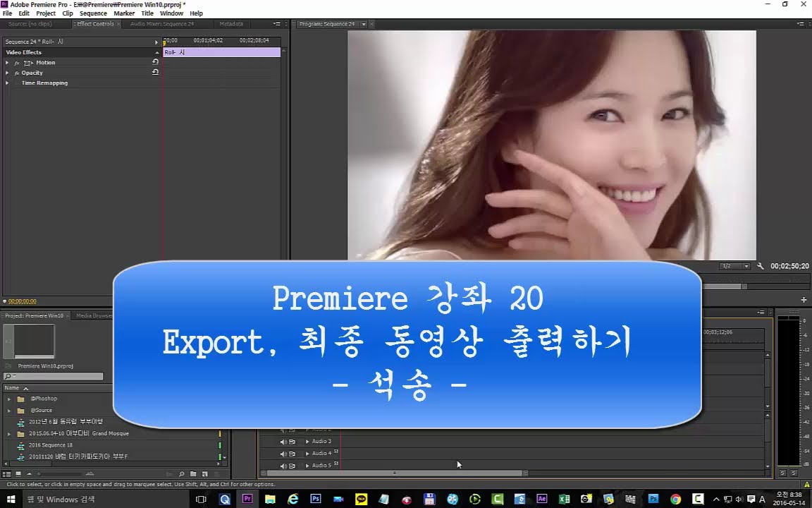Click the New Item icon in project panel
The height and width of the screenshot is (508, 812).
point(204,474)
